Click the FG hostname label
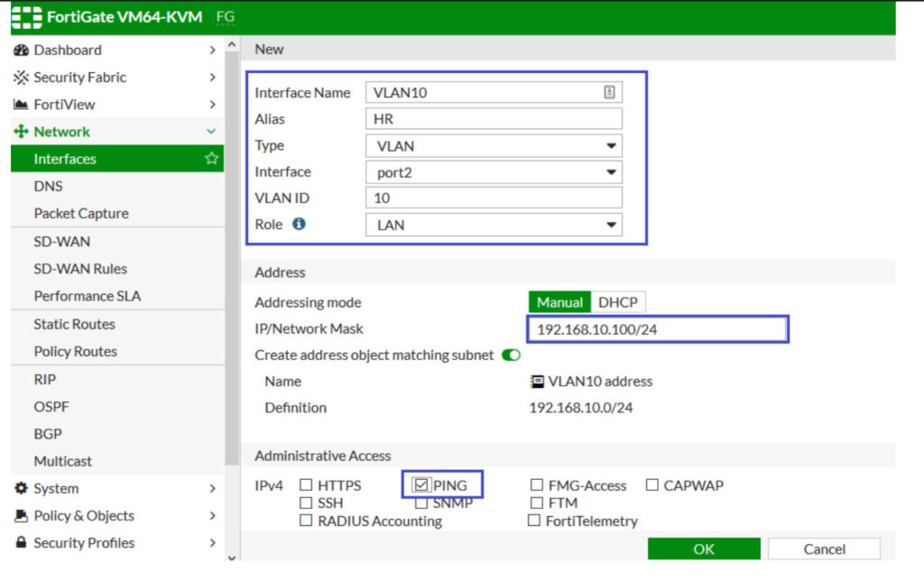924x581 pixels. tap(225, 17)
